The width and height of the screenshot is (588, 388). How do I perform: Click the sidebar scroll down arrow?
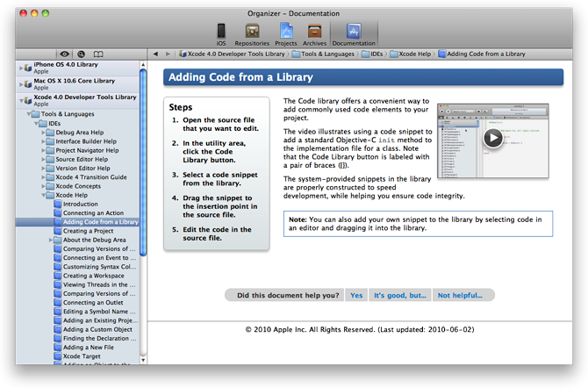point(143,360)
